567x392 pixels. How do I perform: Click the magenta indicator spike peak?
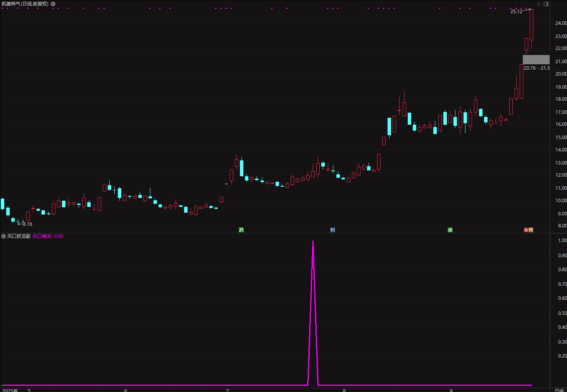click(313, 242)
